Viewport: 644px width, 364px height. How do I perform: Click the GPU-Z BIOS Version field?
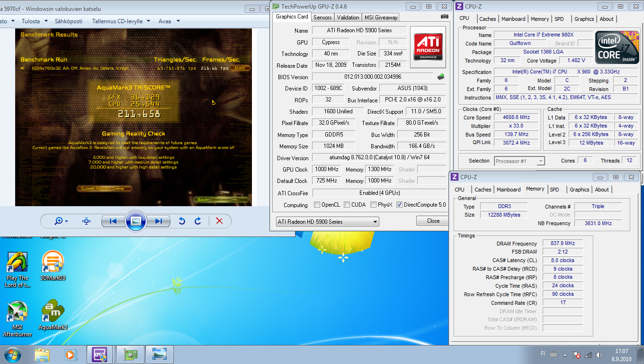tap(373, 77)
